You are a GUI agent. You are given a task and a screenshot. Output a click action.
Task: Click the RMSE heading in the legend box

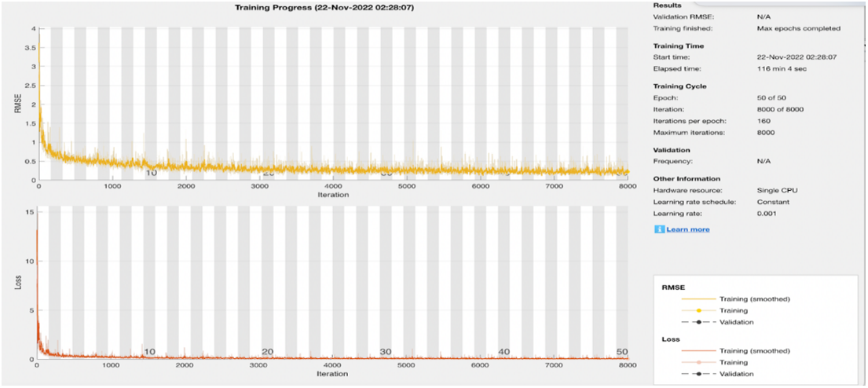pos(672,287)
